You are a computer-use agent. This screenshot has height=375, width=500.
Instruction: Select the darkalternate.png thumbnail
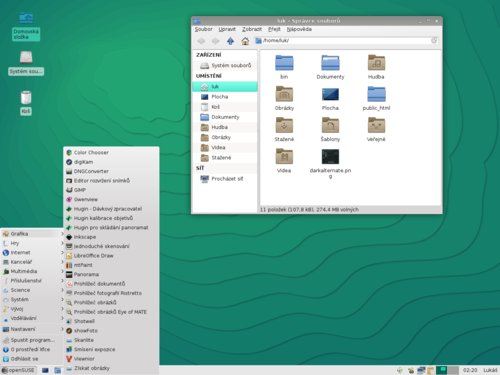pos(330,157)
